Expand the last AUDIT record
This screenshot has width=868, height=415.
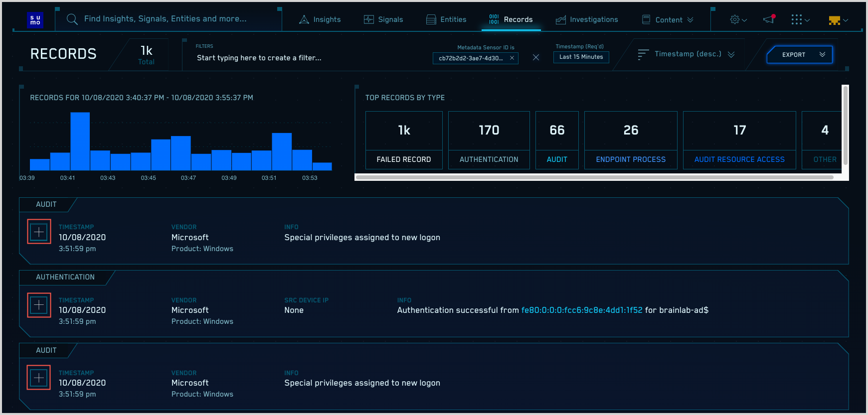click(39, 378)
